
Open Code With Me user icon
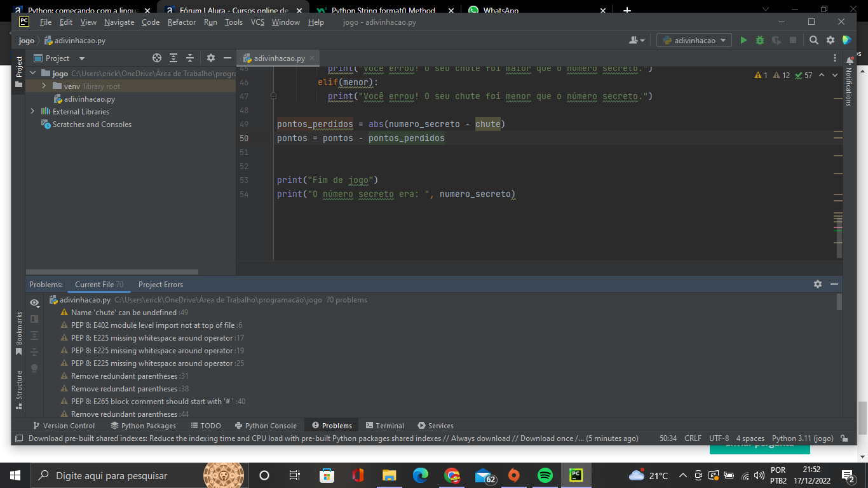636,40
